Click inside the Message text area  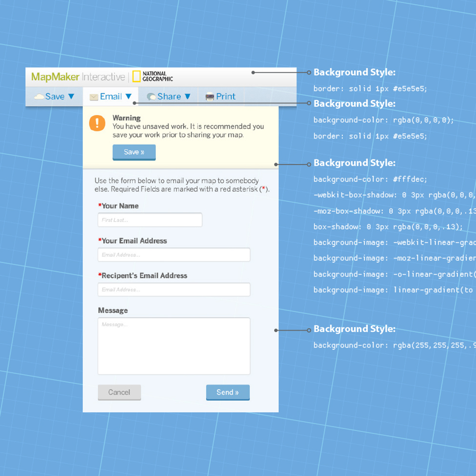click(x=174, y=346)
